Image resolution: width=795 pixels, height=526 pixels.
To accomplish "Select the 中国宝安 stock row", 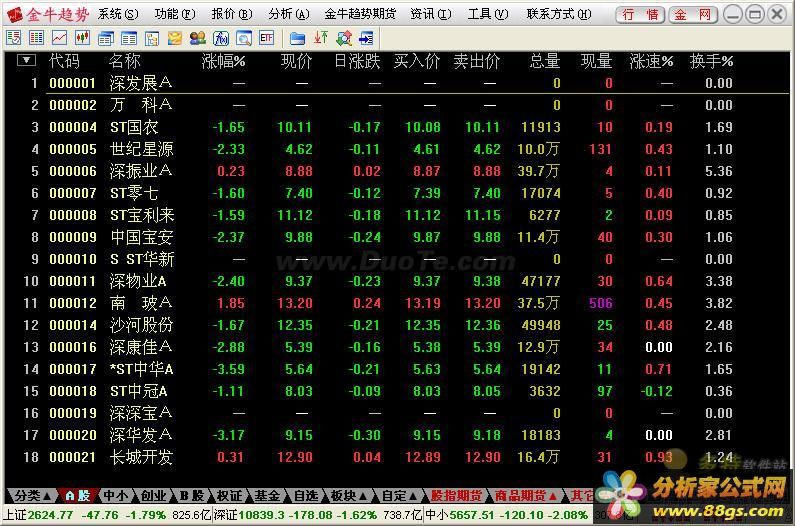I will click(396, 237).
